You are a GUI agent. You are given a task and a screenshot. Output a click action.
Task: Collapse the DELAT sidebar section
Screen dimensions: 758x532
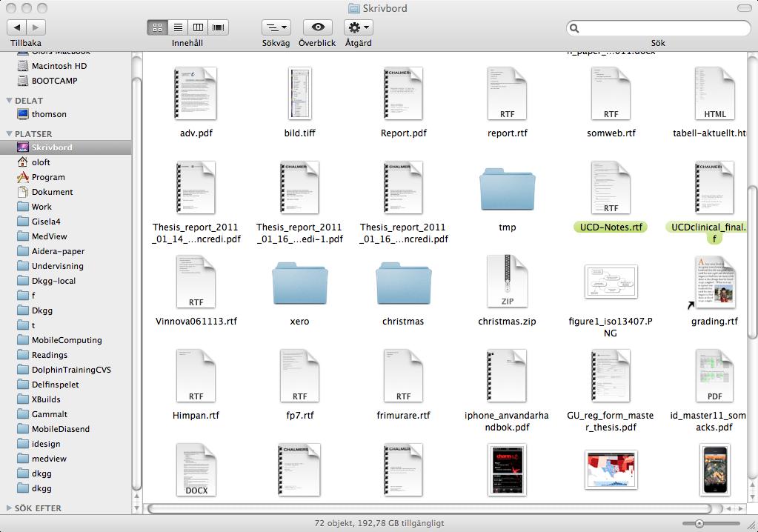coord(9,101)
